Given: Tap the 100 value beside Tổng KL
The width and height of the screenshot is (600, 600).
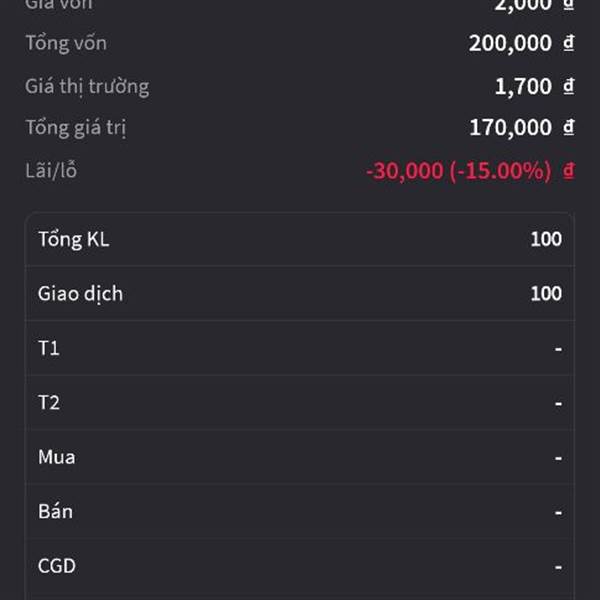Looking at the screenshot, I should (x=546, y=239).
